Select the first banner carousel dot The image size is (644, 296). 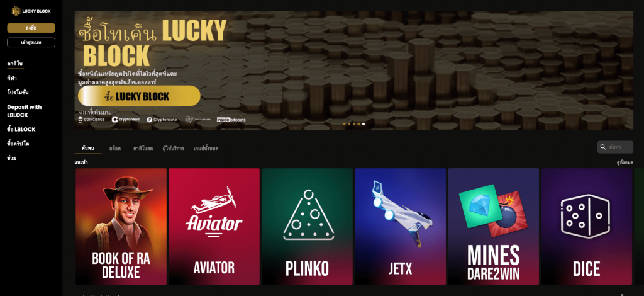pos(344,123)
